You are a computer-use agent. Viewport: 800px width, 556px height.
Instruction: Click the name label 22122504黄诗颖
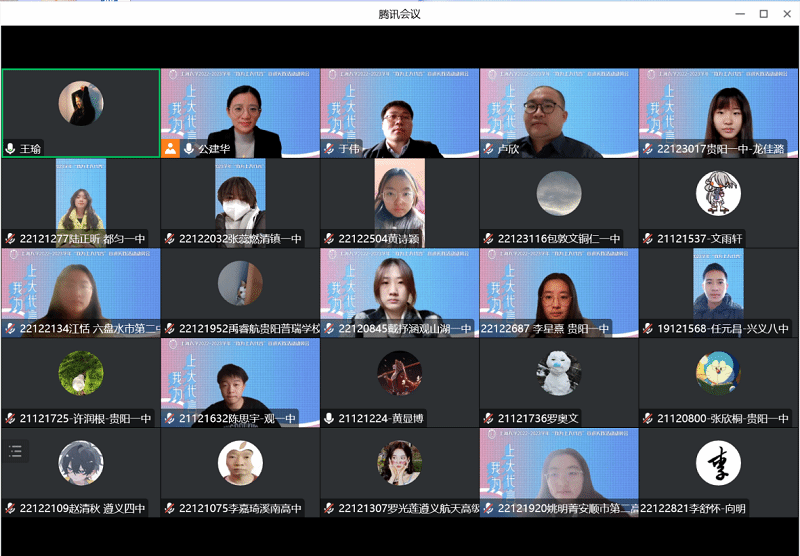(x=378, y=239)
